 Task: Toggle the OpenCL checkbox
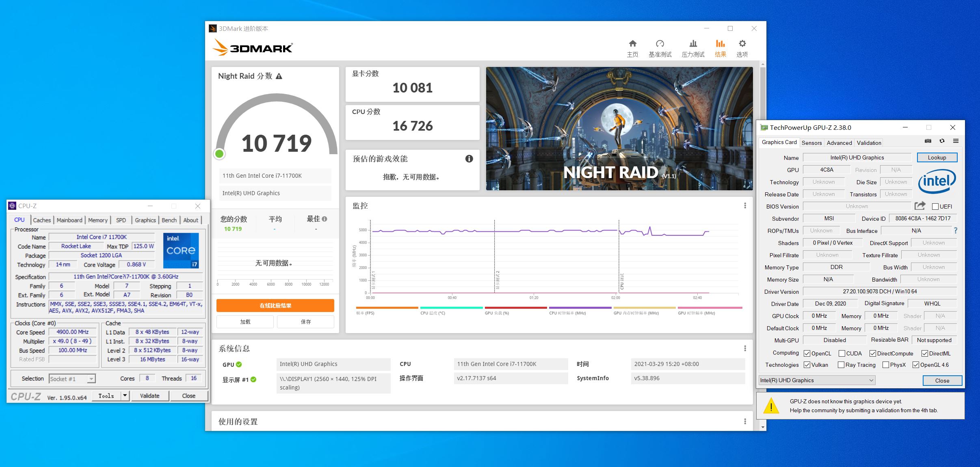pos(807,353)
